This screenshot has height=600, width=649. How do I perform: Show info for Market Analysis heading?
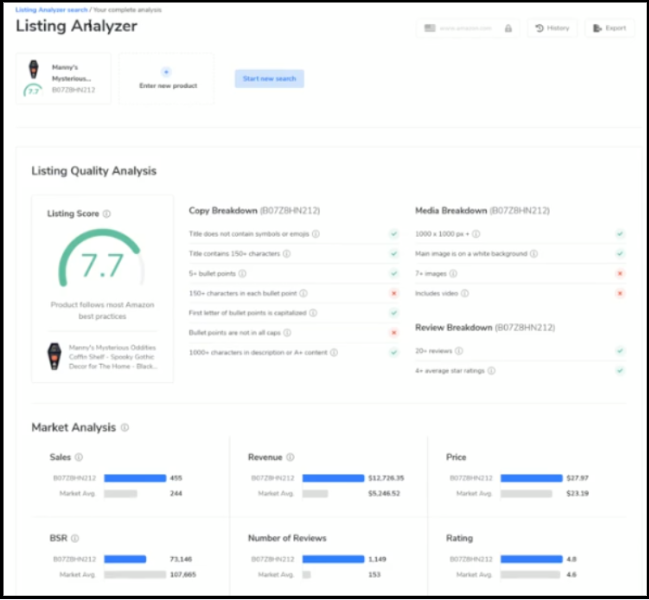125,427
